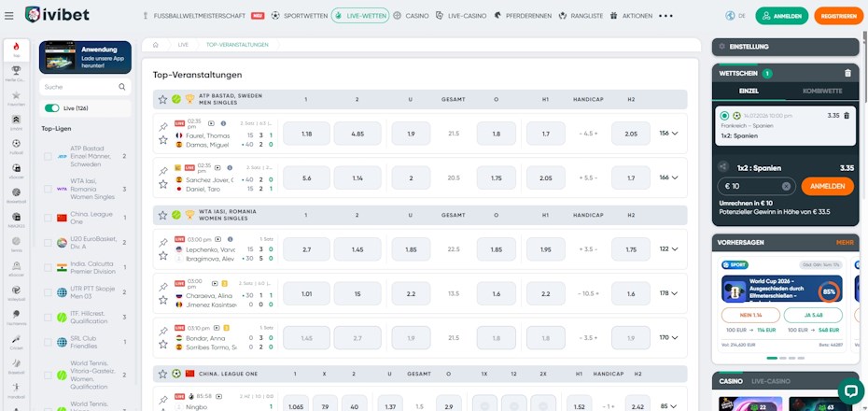Screen dimensions: 868x411
Task: Expand 85 markets for the Ningbo match
Action: click(669, 406)
